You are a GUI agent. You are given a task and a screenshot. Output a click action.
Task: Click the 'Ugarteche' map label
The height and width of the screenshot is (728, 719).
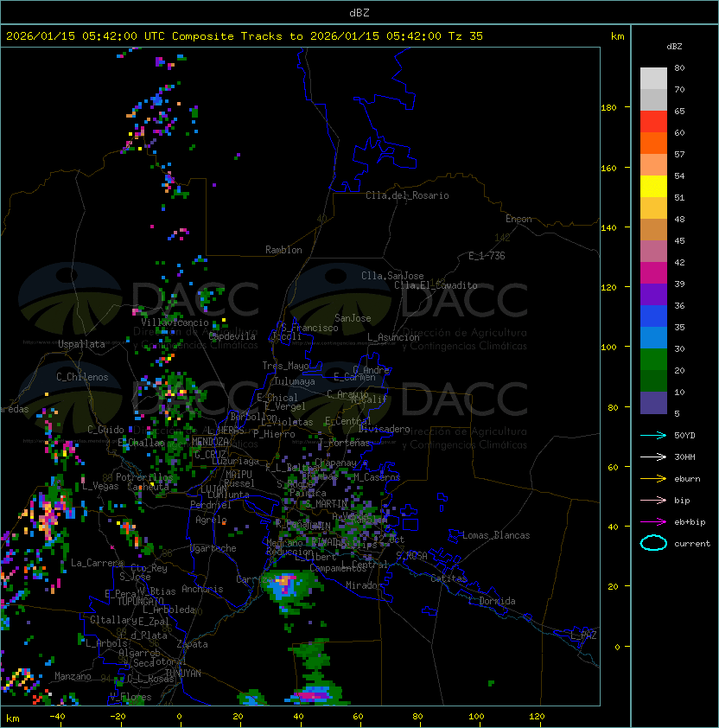coord(213,548)
